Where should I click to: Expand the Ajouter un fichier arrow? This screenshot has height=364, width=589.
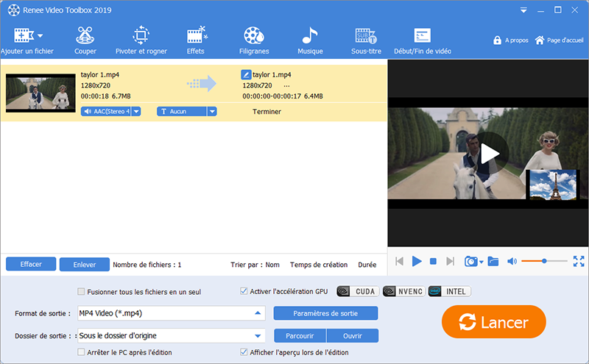[40, 36]
